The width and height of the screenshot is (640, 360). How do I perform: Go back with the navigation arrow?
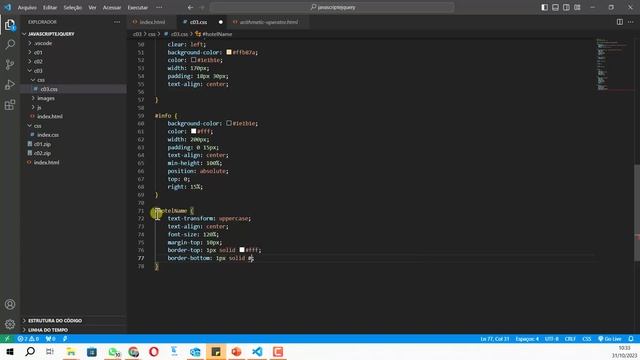pos(191,7)
